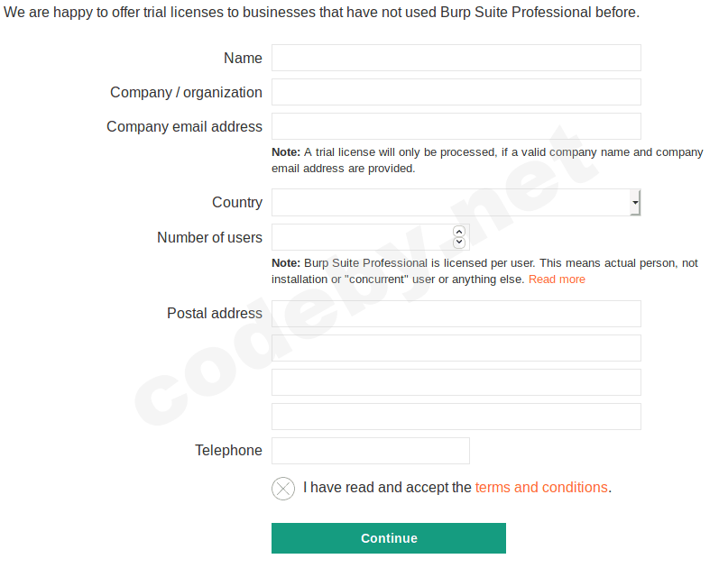This screenshot has height=568, width=728.
Task: Focus the Telephone input field
Action: point(370,451)
